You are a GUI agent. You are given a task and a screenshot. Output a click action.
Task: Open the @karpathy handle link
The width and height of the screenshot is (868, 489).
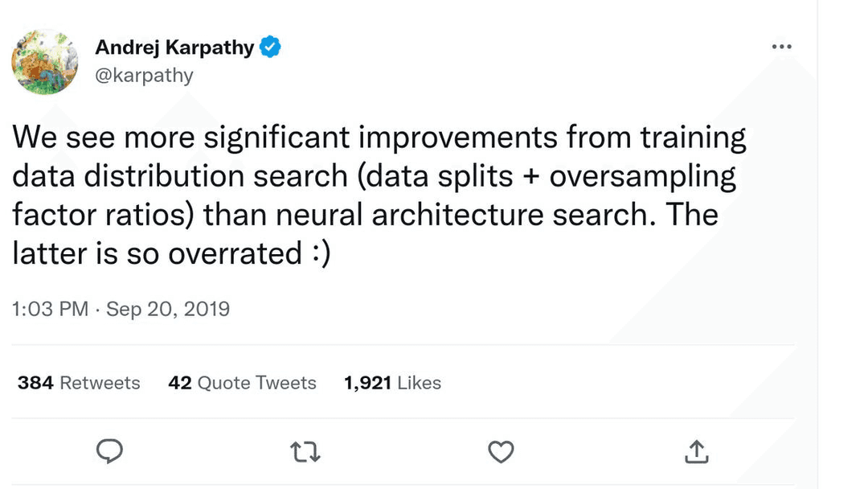click(x=144, y=75)
